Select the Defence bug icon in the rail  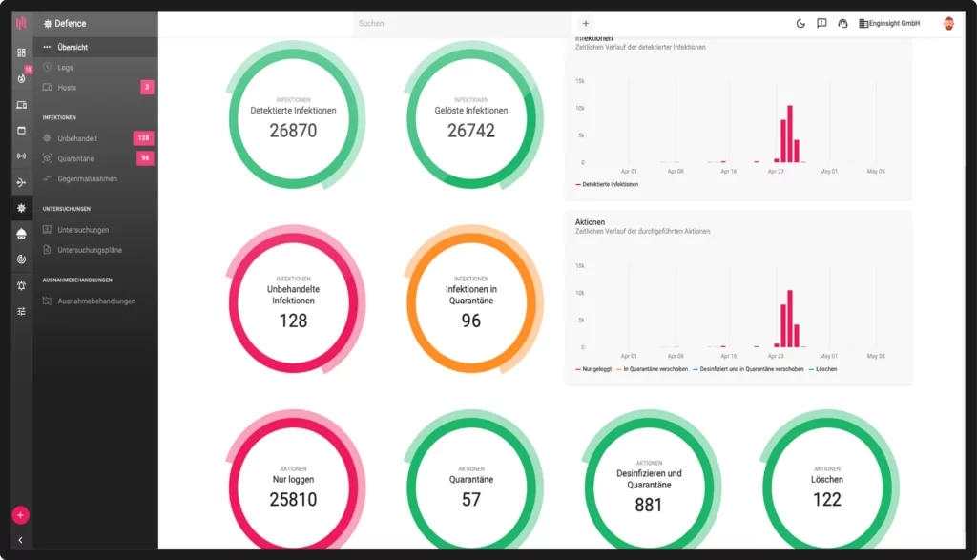pyautogui.click(x=21, y=207)
